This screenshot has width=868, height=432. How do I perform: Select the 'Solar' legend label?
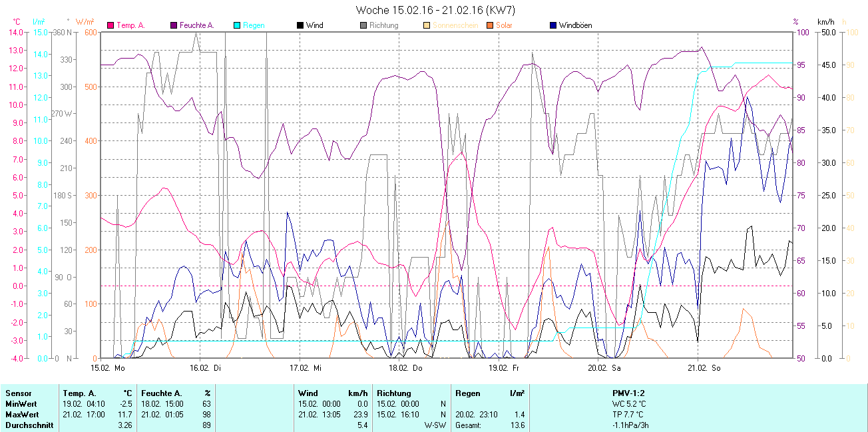click(x=504, y=25)
